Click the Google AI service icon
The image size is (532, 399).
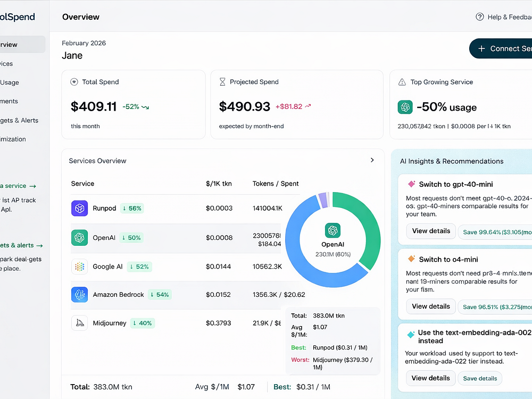point(79,267)
